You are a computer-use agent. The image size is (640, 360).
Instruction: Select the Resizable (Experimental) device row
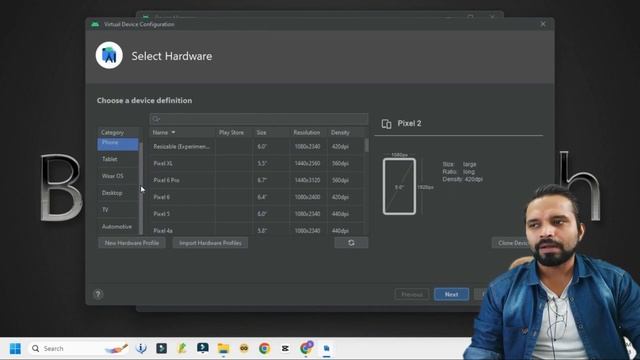coord(256,147)
